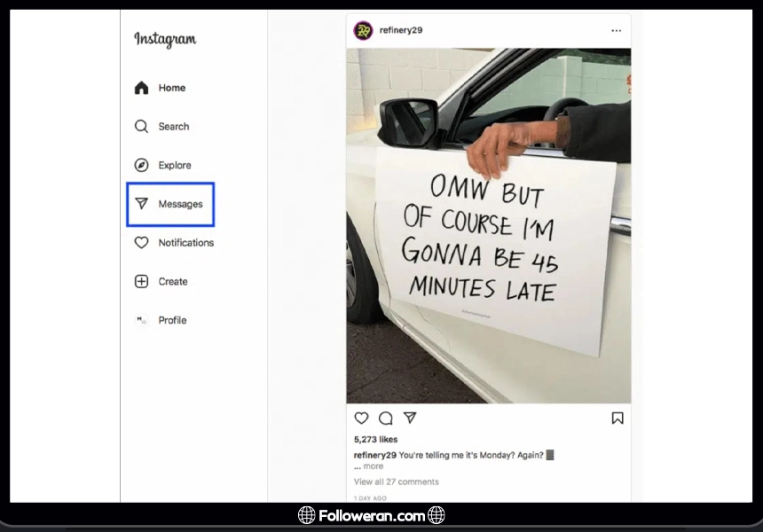Click the refinery29 profile avatar on the post
The width and height of the screenshot is (763, 532).
point(364,30)
